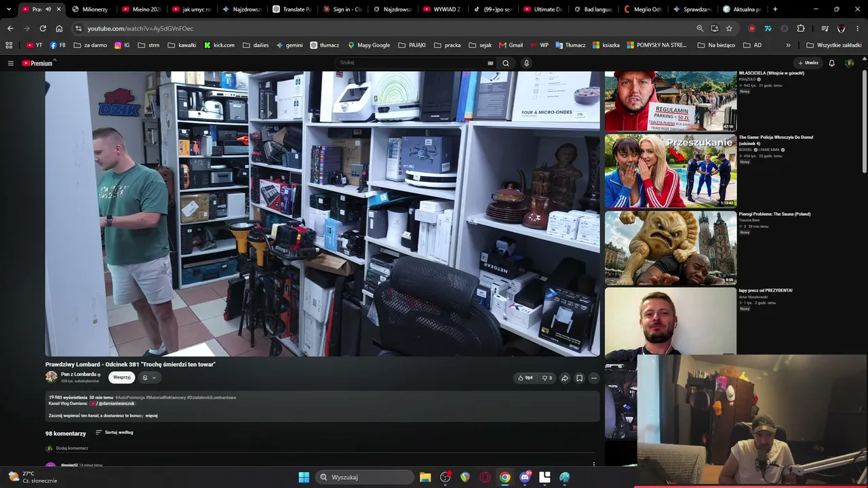Like the video with 984 likes
868x488 pixels.
tap(525, 378)
